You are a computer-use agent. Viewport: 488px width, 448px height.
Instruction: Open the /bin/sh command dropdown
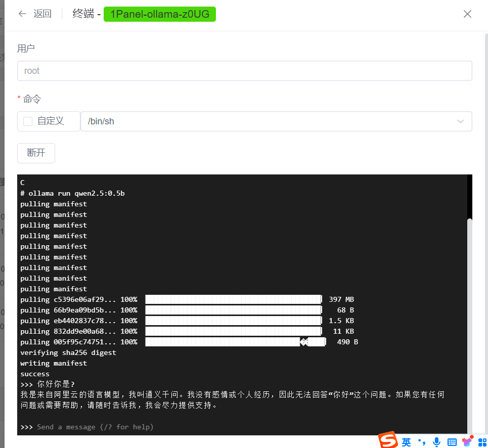(x=276, y=121)
